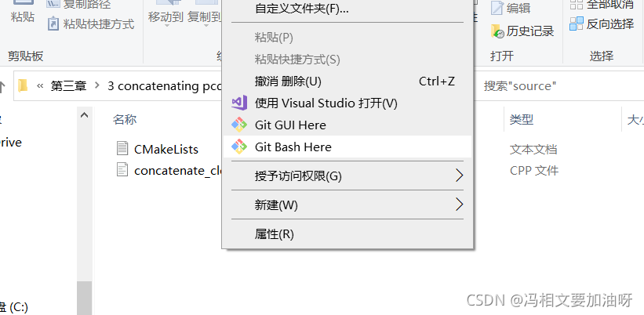This screenshot has width=644, height=315.
Task: Click the Visual Studio icon in context menu
Action: (x=239, y=103)
